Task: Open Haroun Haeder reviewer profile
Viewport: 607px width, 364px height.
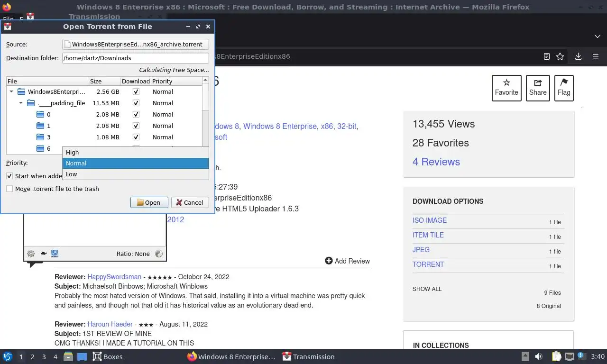Action: (110, 324)
